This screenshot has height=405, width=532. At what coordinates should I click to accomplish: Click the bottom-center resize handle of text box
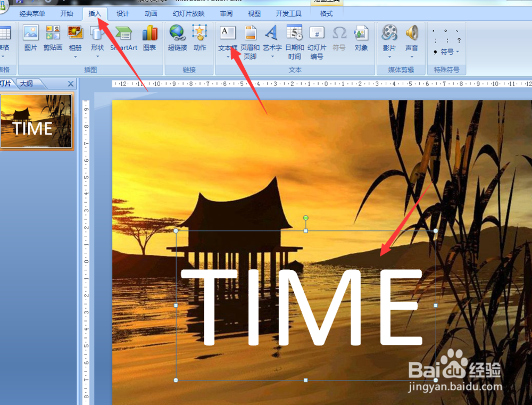coord(306,380)
